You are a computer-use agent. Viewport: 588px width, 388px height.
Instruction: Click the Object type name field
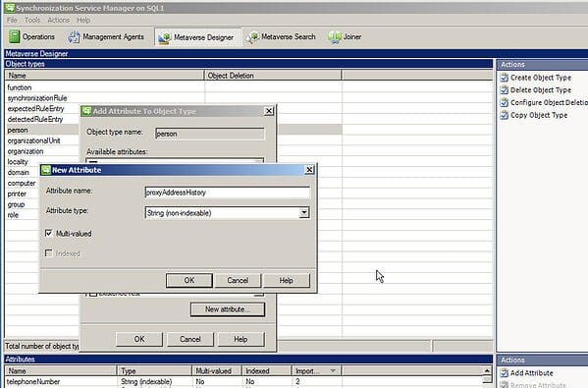(x=210, y=134)
